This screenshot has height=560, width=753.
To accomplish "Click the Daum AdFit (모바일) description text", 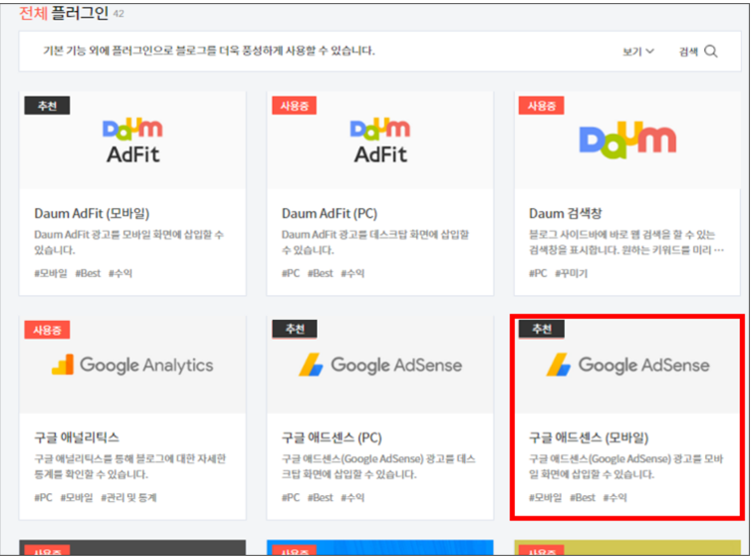I will pos(128,242).
